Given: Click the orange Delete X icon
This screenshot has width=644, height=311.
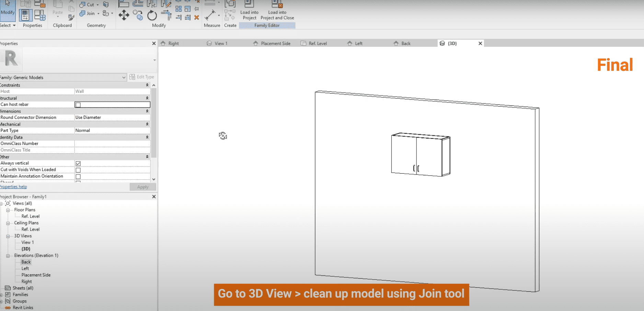Looking at the screenshot, I should (197, 17).
